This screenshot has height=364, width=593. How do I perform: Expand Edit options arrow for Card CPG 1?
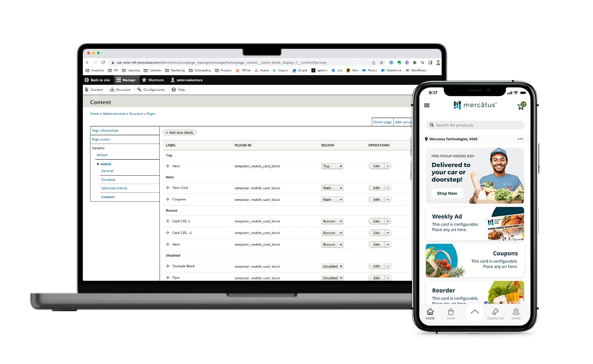click(388, 221)
